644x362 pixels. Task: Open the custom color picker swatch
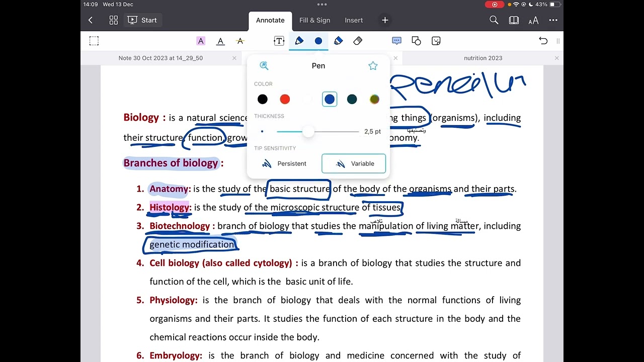coord(374,99)
